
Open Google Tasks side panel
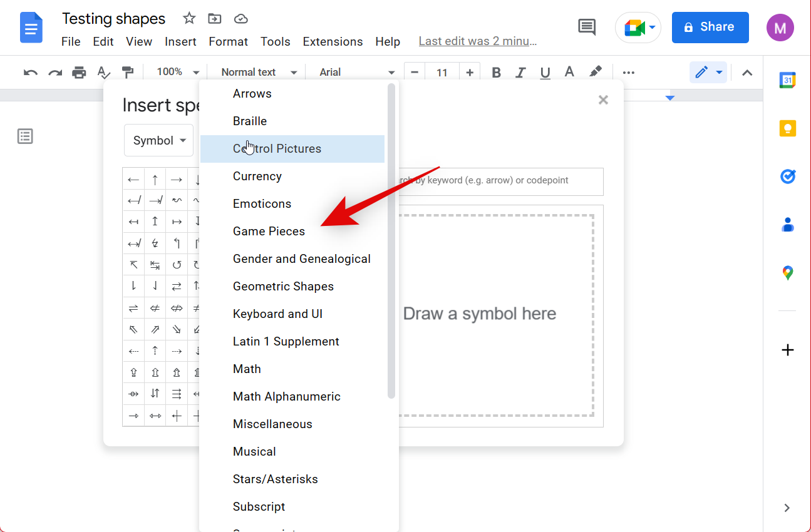(x=788, y=176)
